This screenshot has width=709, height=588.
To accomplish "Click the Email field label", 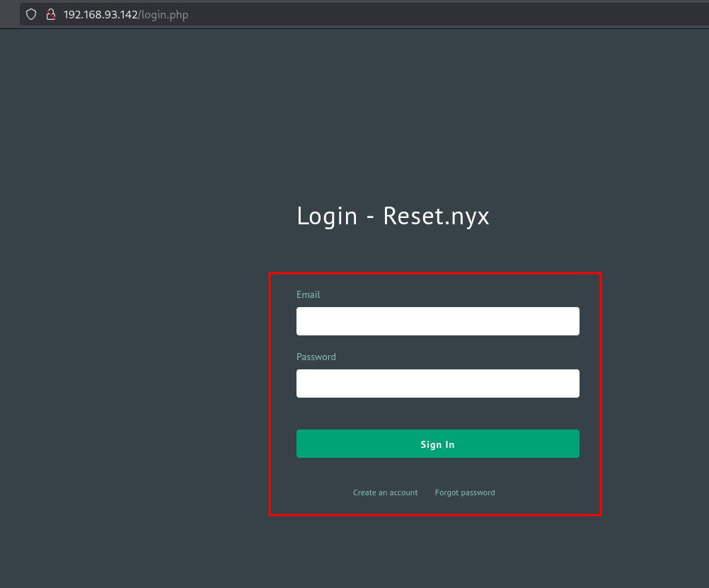I will point(309,294).
